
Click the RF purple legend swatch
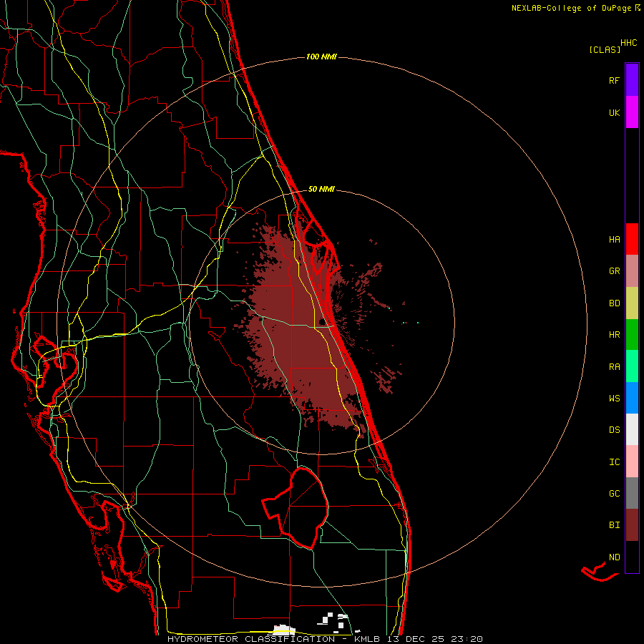(x=632, y=80)
